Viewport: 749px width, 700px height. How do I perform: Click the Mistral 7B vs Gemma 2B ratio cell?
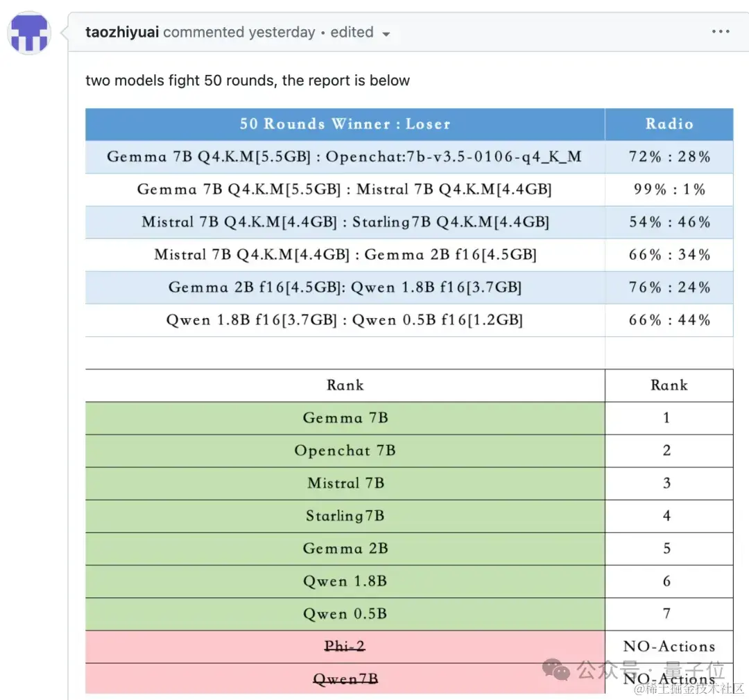tap(669, 254)
